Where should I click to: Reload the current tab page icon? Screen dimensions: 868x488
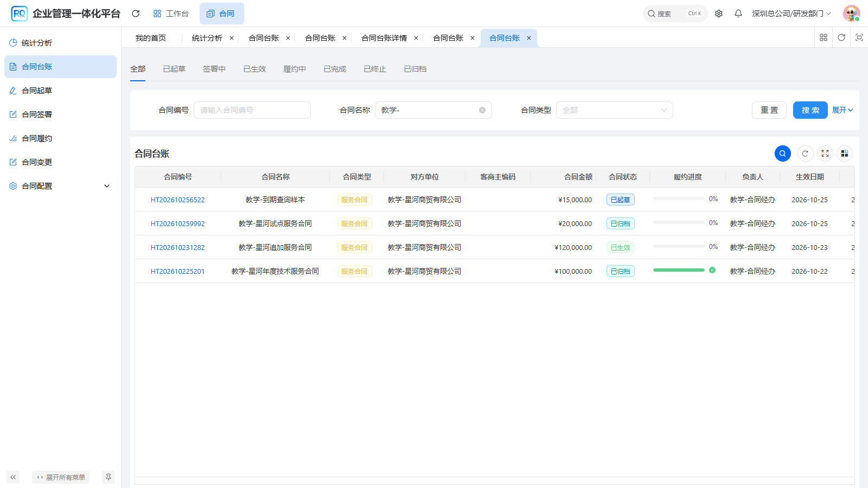841,37
